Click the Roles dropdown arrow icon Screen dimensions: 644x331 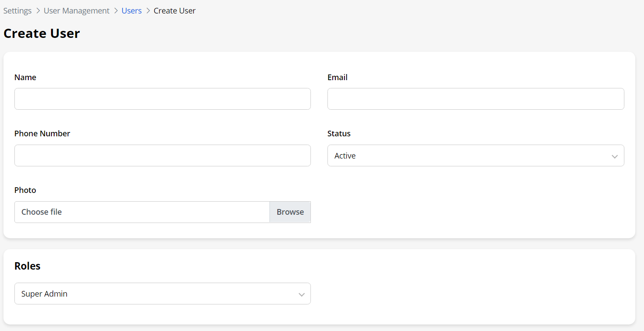pyautogui.click(x=301, y=294)
